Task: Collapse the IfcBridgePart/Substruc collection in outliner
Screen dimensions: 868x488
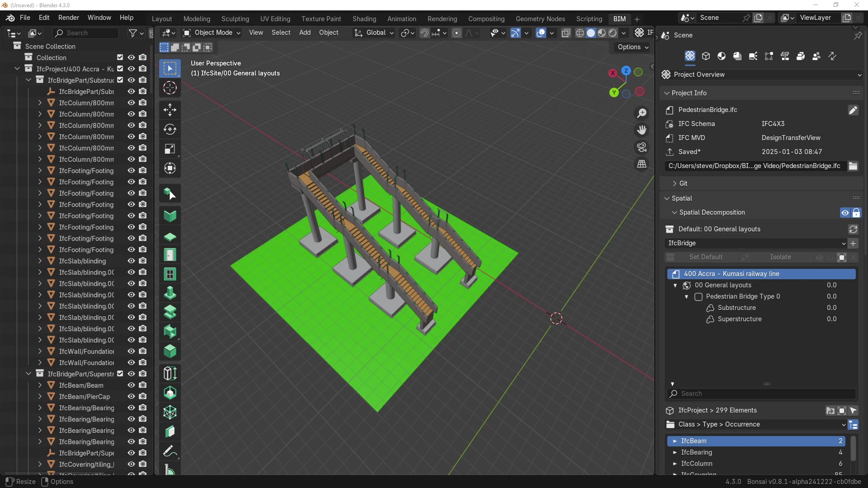Action: tap(28, 80)
